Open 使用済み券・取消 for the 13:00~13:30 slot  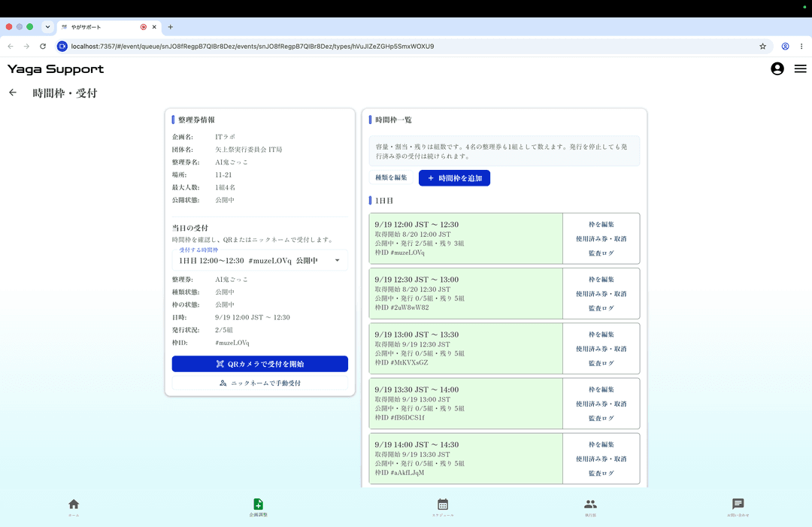601,349
